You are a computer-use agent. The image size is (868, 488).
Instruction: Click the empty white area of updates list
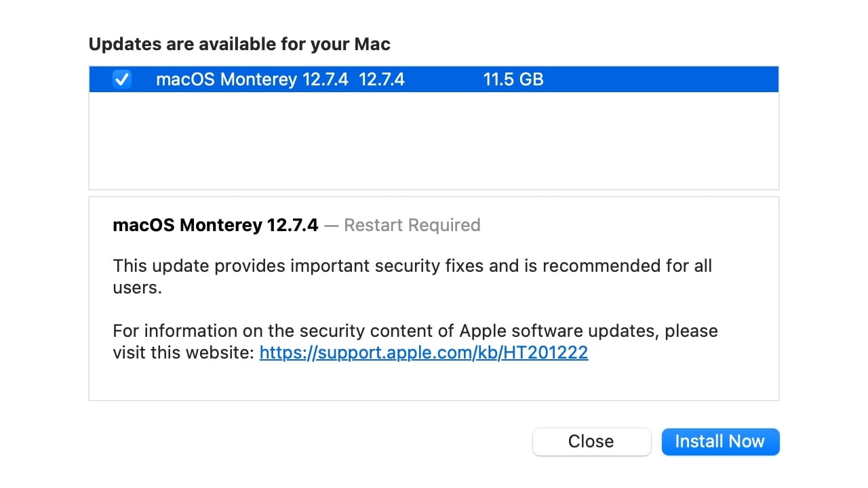434,141
